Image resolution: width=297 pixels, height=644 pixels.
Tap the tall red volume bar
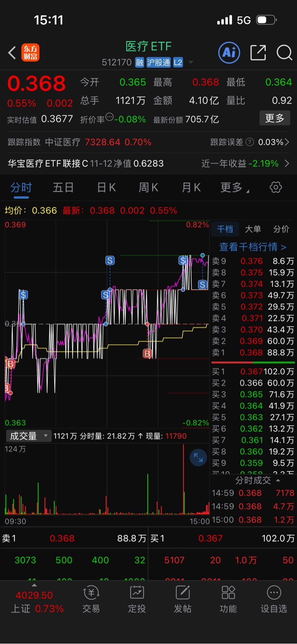click(183, 479)
